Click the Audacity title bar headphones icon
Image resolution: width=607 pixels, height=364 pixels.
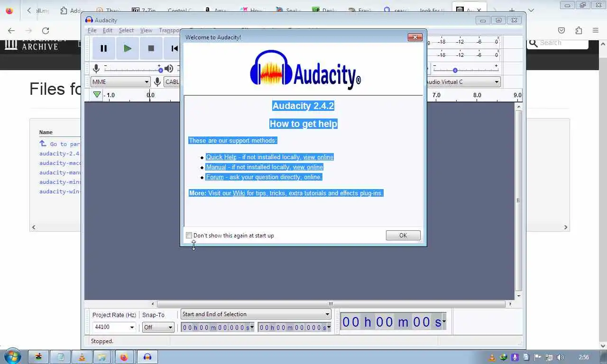pyautogui.click(x=89, y=20)
